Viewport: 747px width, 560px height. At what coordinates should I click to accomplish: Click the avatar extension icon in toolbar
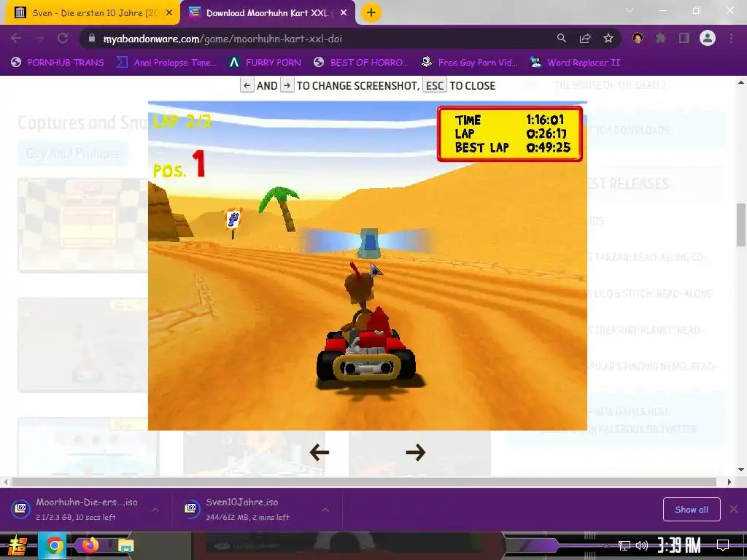pos(638,39)
